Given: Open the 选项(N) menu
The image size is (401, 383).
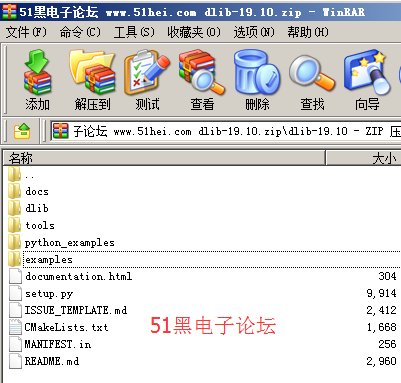Looking at the screenshot, I should 254,32.
